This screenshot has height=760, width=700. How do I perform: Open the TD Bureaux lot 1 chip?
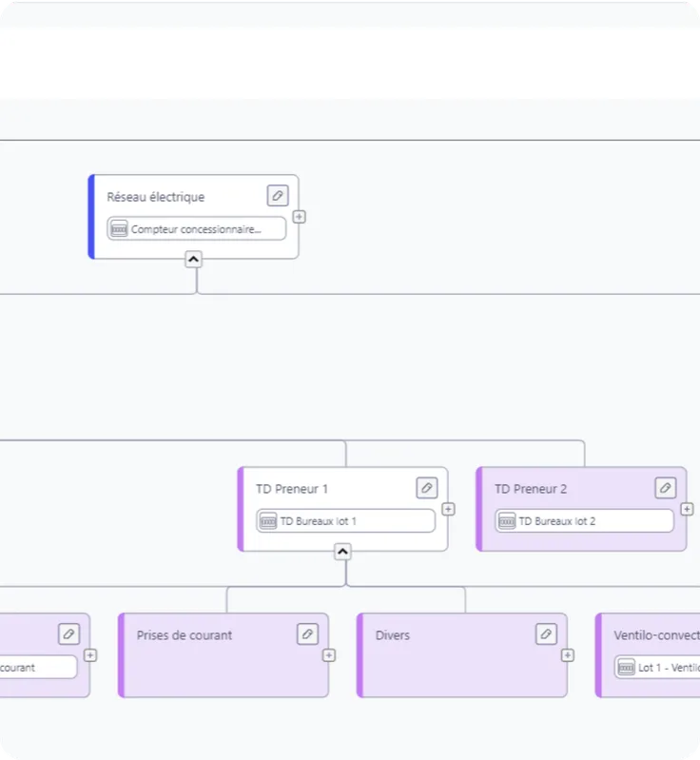tap(345, 521)
